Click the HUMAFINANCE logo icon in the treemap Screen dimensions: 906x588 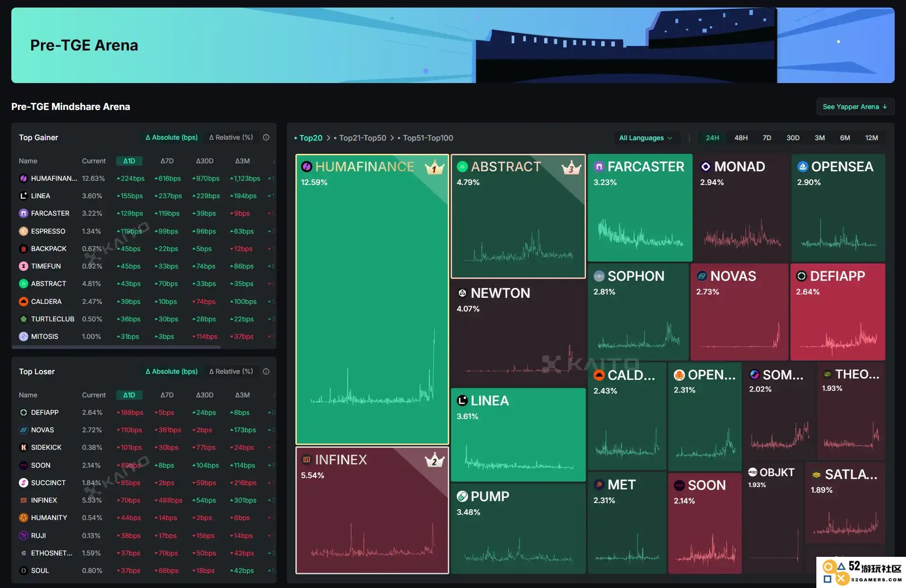click(x=307, y=167)
